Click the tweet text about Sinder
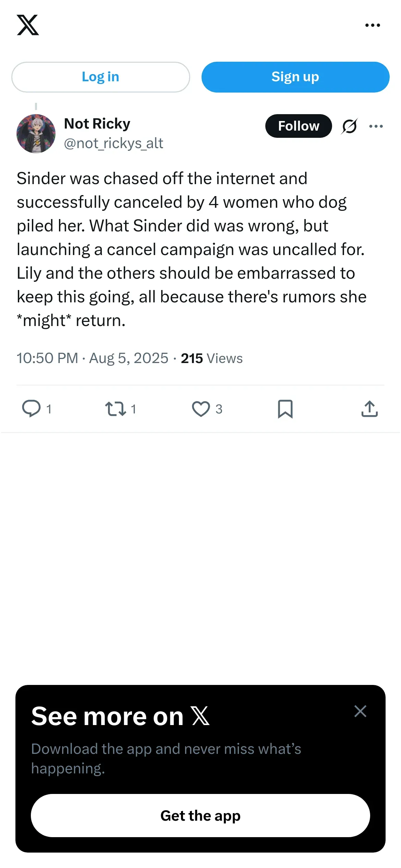This screenshot has height=868, width=401. click(x=191, y=249)
